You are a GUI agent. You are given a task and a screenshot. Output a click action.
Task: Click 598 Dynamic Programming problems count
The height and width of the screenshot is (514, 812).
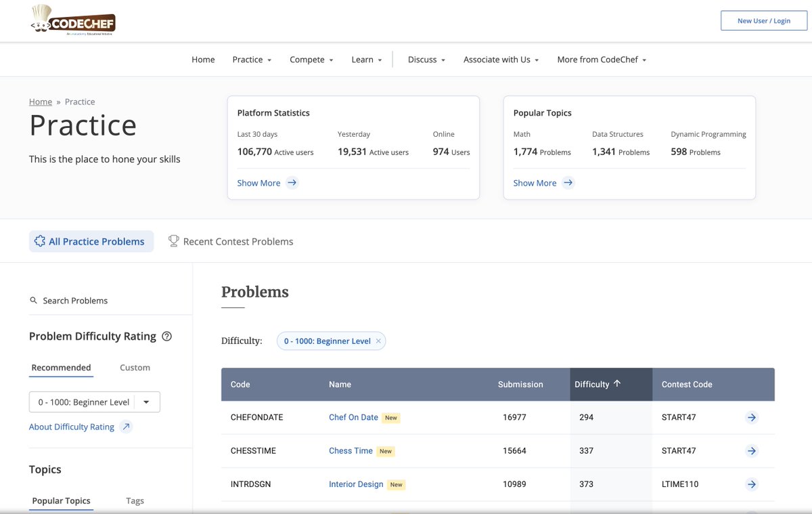coord(696,152)
